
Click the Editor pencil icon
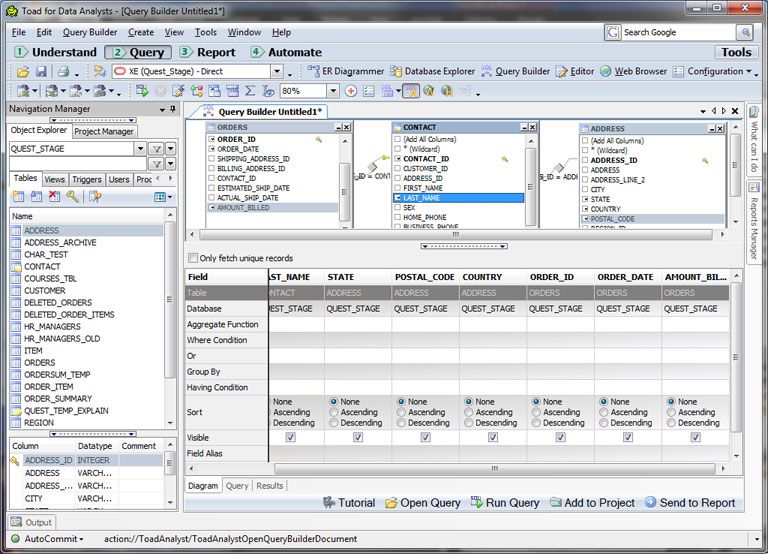point(562,72)
